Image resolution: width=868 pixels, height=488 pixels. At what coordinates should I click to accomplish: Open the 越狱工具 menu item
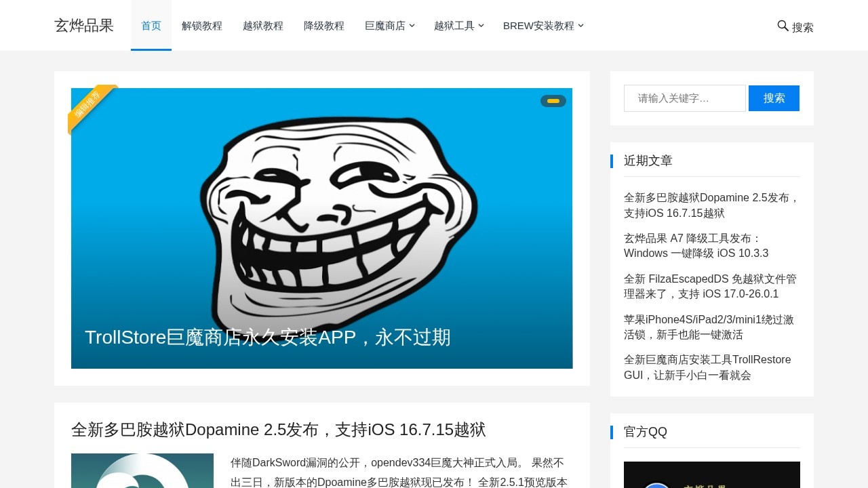[x=454, y=26]
